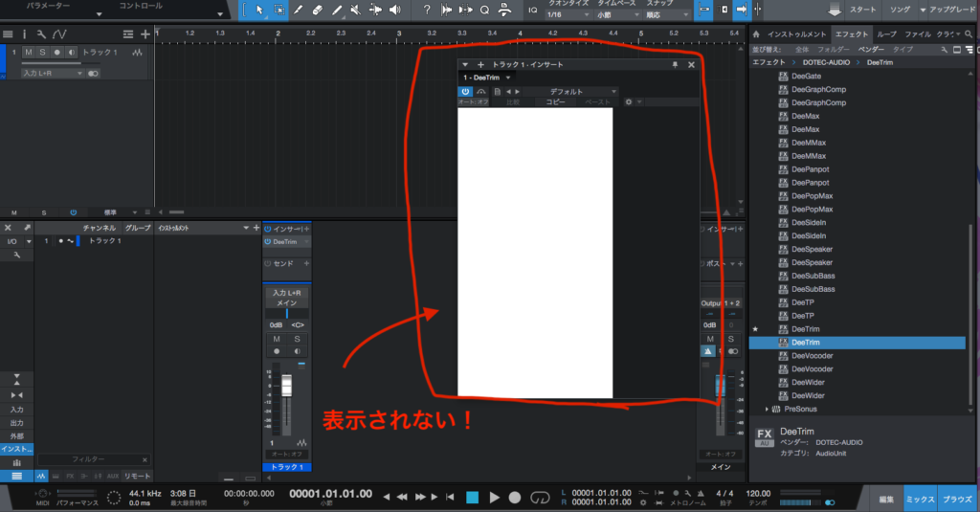The width and height of the screenshot is (980, 512).
Task: Open the インストゥルメント browser tab
Action: tap(796, 33)
